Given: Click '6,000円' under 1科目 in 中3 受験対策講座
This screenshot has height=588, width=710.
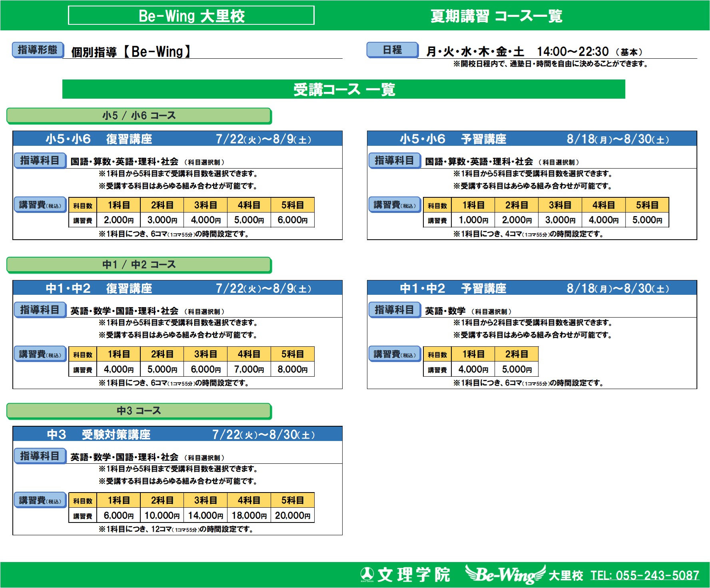Looking at the screenshot, I should [x=119, y=516].
